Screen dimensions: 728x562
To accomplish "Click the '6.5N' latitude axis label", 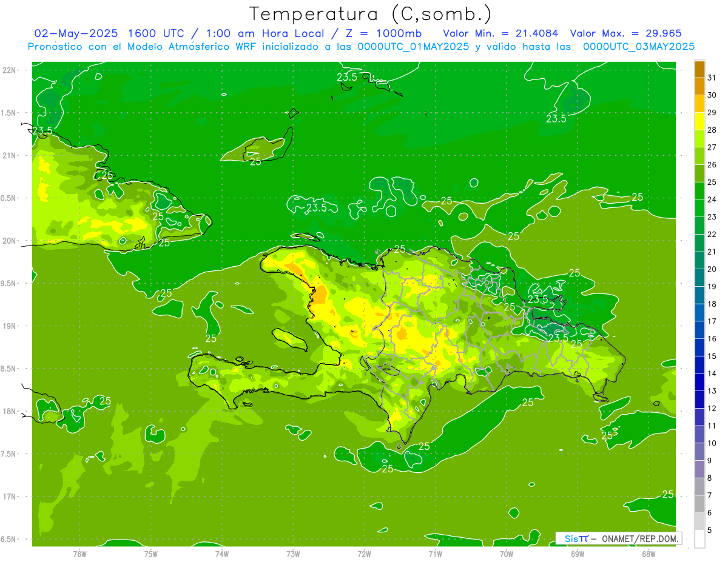I will coord(8,540).
